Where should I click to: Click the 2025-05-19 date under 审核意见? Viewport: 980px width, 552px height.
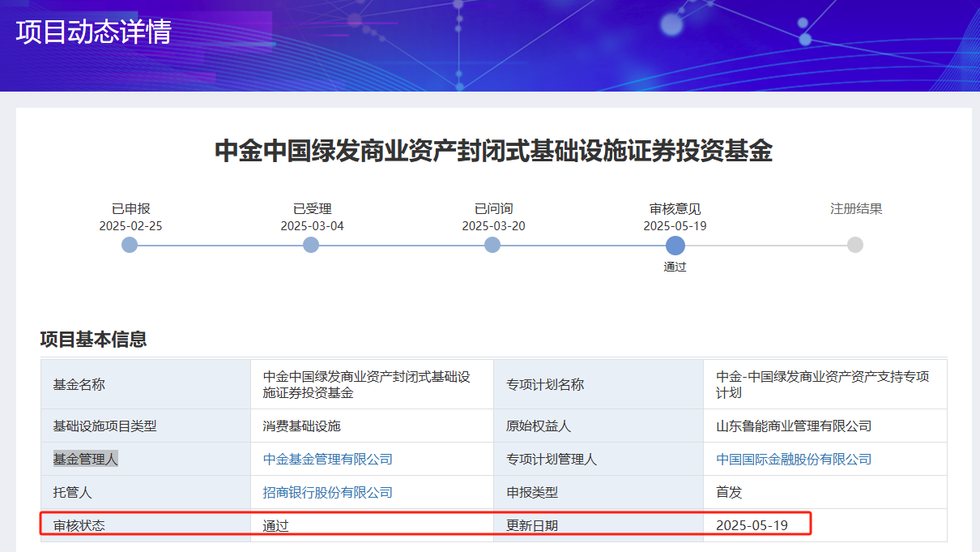click(675, 226)
